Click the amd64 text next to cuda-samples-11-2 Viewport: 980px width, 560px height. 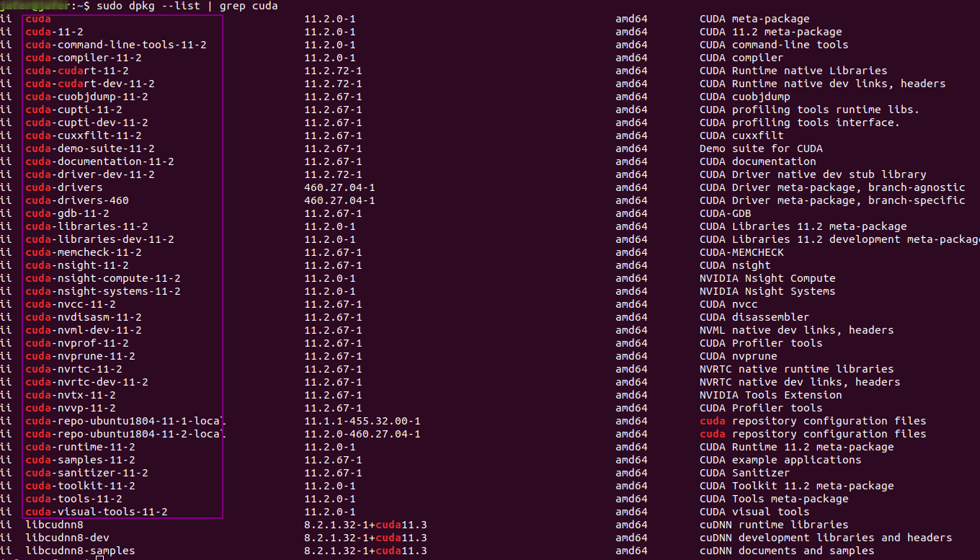631,460
